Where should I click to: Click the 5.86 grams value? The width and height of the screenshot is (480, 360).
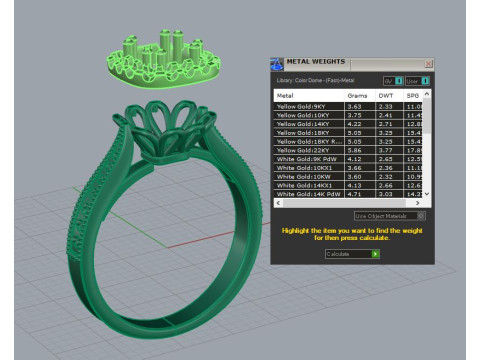(x=354, y=150)
